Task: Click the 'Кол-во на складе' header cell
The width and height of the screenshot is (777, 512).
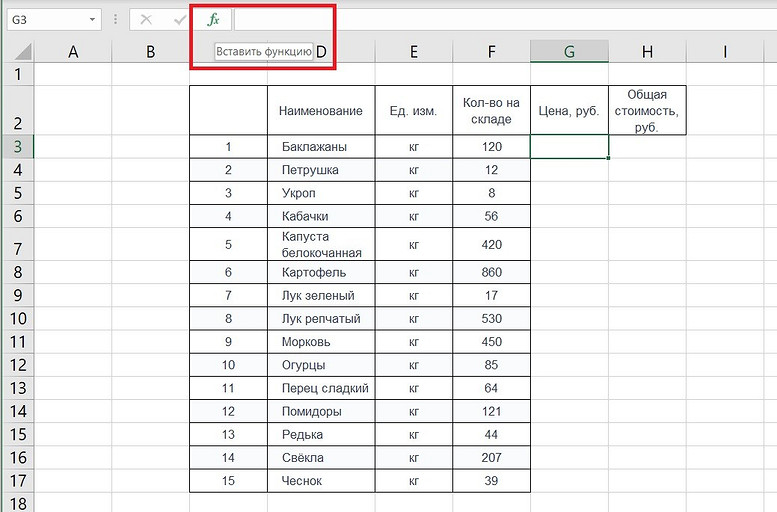Action: 491,111
